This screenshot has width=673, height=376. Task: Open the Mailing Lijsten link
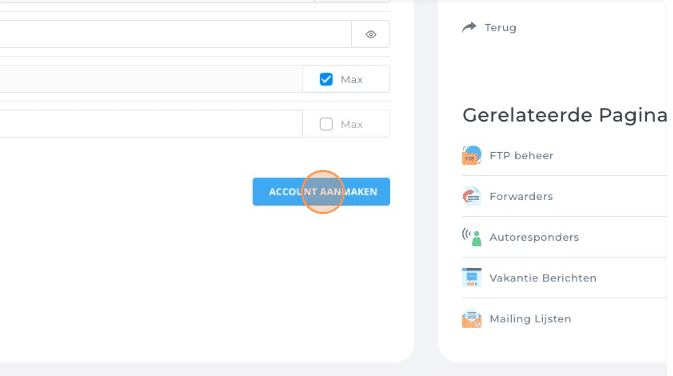click(530, 319)
